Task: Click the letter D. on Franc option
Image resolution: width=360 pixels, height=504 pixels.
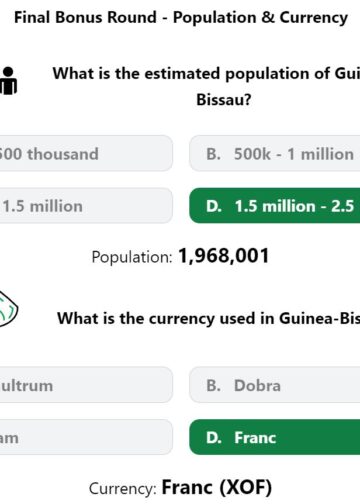Action: [214, 438]
